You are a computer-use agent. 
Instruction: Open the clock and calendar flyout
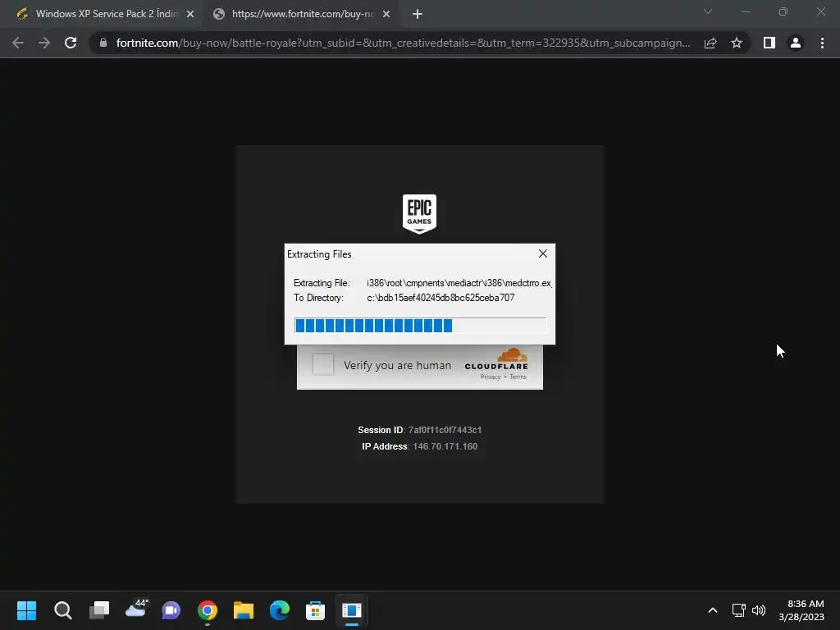(801, 610)
